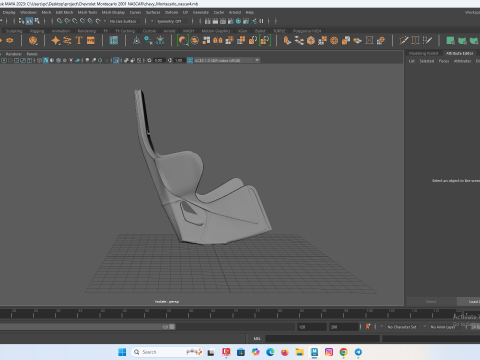This screenshot has height=360, width=480.
Task: Click the range slider end handle
Action: pos(172,327)
